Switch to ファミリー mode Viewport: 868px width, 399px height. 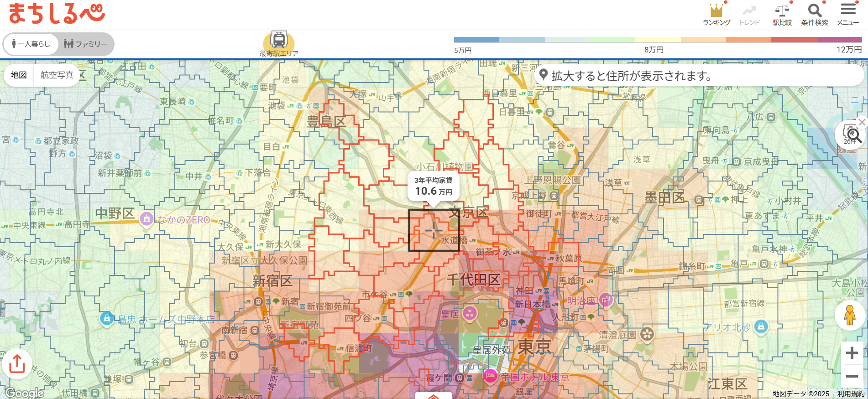(86, 44)
